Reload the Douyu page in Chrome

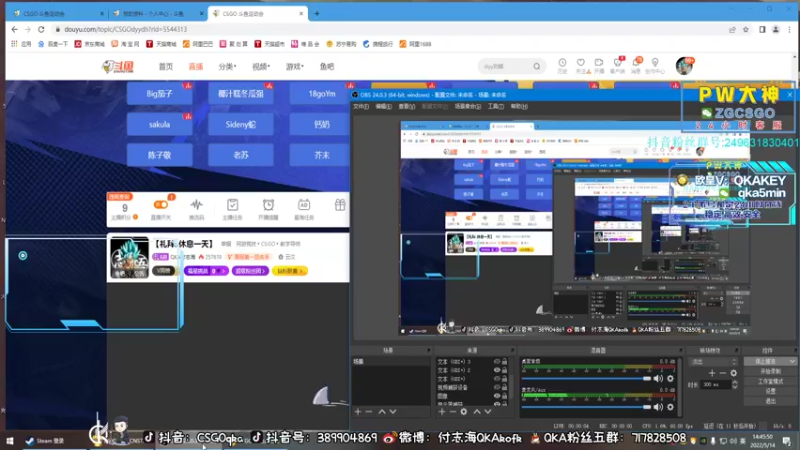(41, 30)
